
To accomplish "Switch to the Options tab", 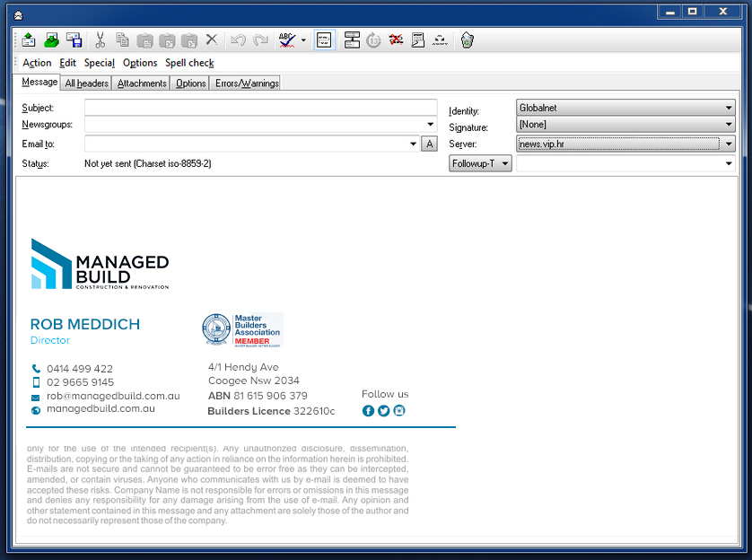I will coord(190,83).
